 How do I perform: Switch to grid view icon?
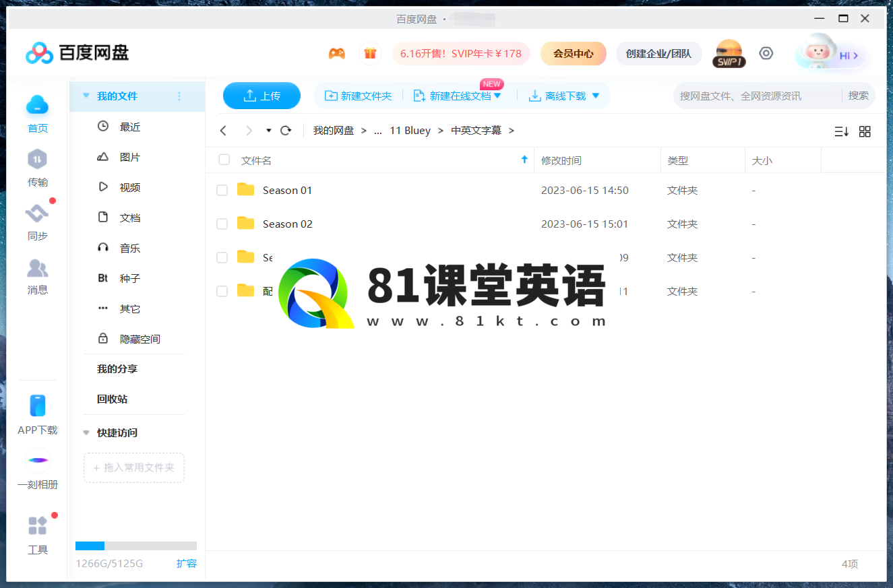click(865, 131)
